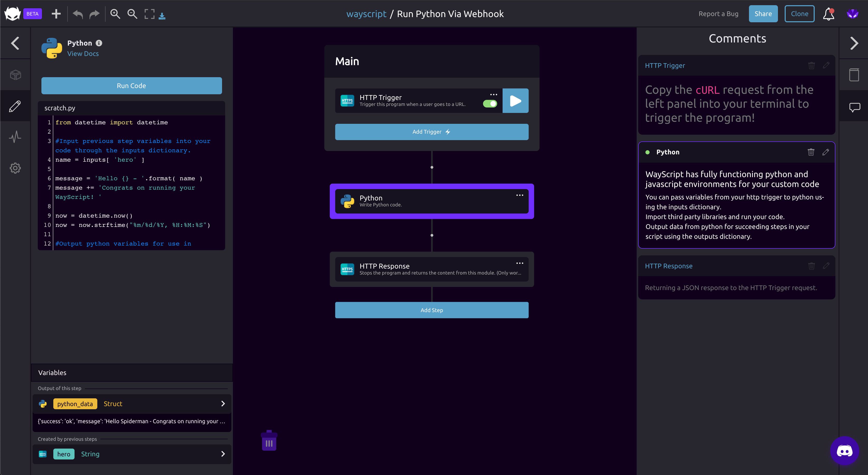This screenshot has height=475, width=868.
Task: Click the Add Trigger button
Action: point(432,132)
